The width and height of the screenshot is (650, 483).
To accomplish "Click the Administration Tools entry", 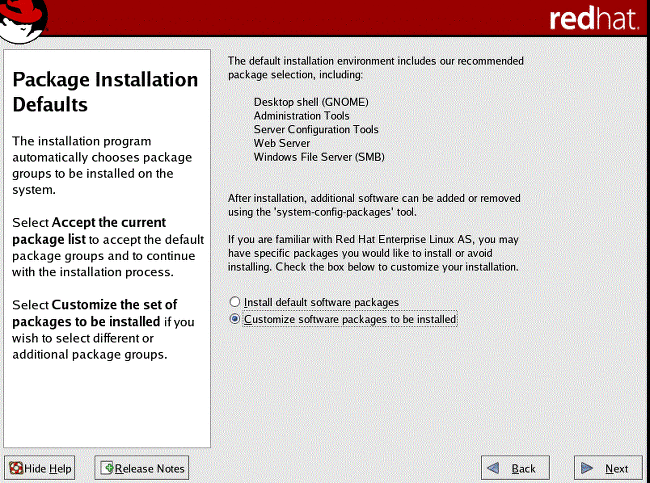I will click(301, 116).
